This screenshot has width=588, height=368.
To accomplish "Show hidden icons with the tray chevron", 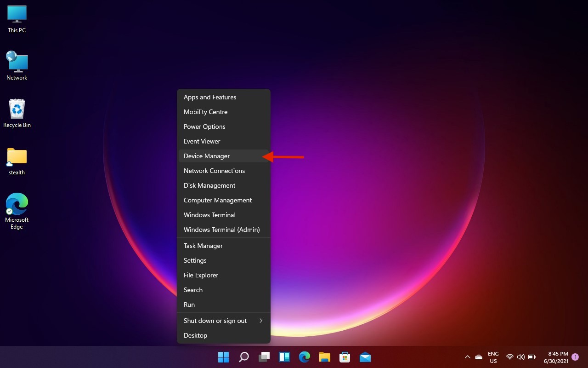I will click(467, 357).
